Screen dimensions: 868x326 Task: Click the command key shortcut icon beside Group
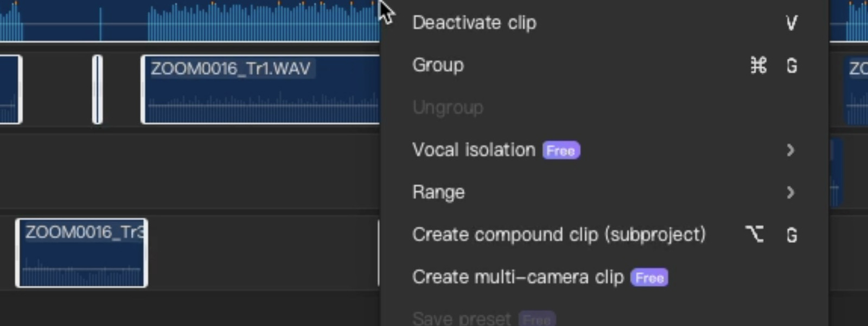coord(758,65)
